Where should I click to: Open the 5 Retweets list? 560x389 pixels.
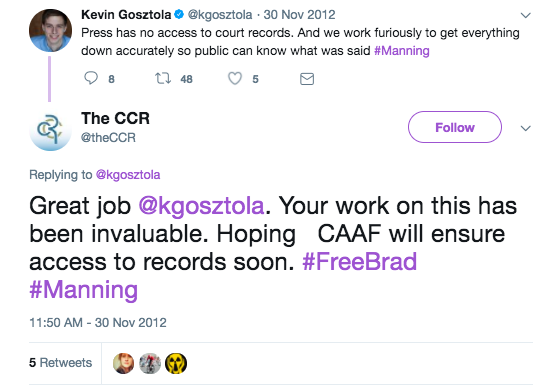pos(60,363)
